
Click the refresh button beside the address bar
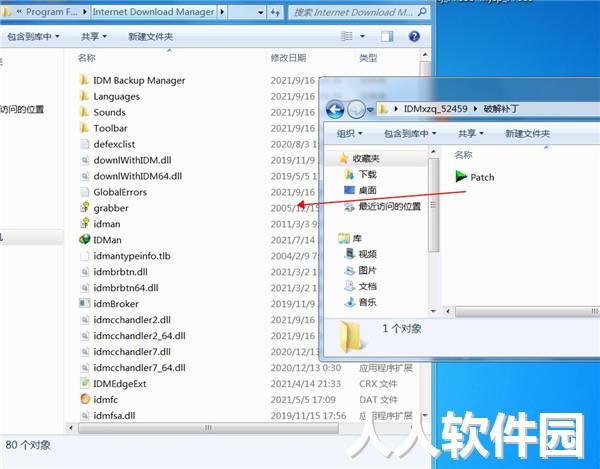pos(275,12)
